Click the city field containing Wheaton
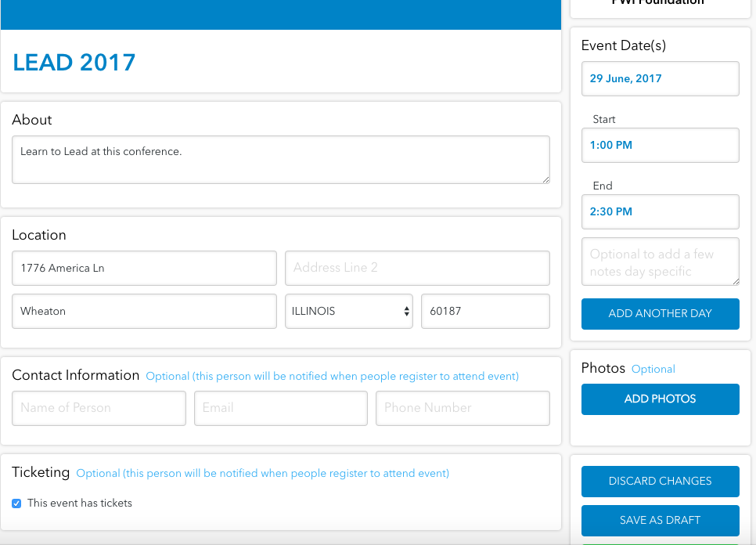The width and height of the screenshot is (756, 545). coord(144,311)
